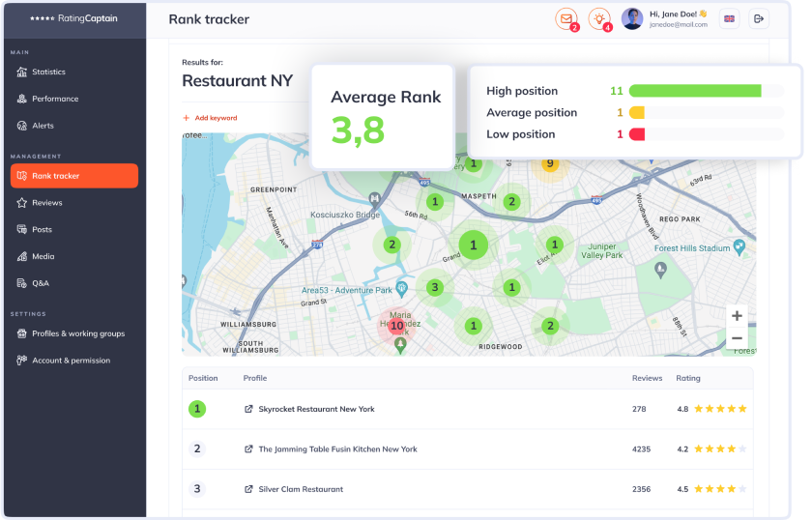Change language via the flag icon
The width and height of the screenshot is (812, 520).
coord(729,19)
